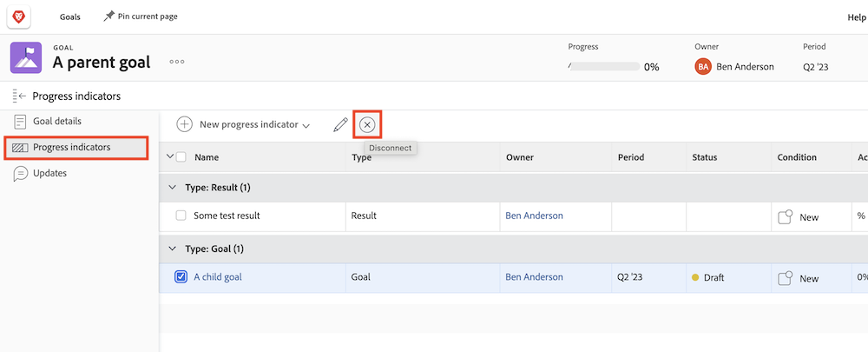Open the Goal details section
This screenshot has width=868, height=352.
57,122
